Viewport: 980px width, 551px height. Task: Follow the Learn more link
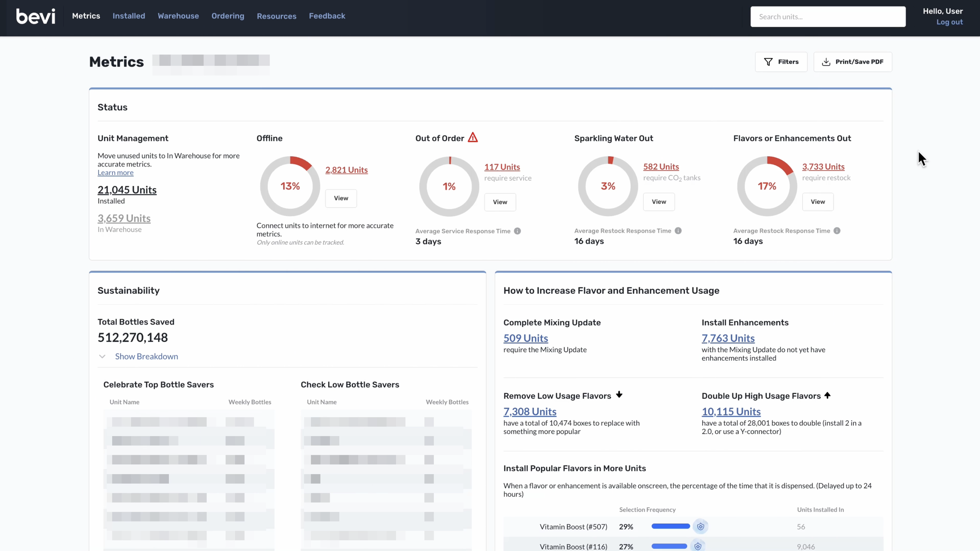(x=115, y=173)
